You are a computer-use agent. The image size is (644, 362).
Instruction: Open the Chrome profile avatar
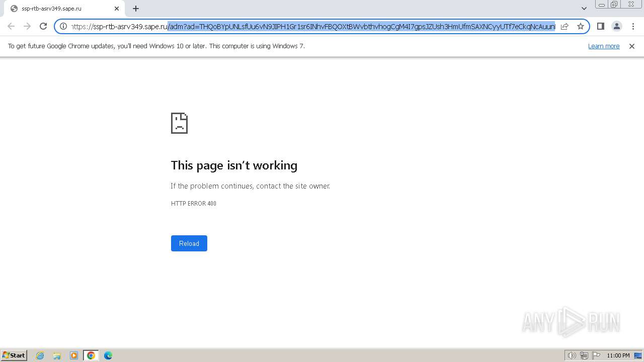coord(616,26)
